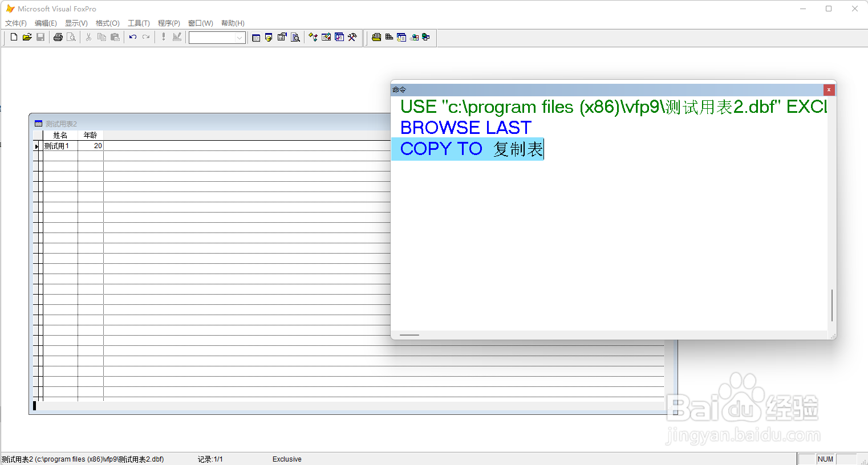Screen dimensions: 868x465
Task: Select the 测试用1 cell in browse table
Action: pyautogui.click(x=60, y=146)
